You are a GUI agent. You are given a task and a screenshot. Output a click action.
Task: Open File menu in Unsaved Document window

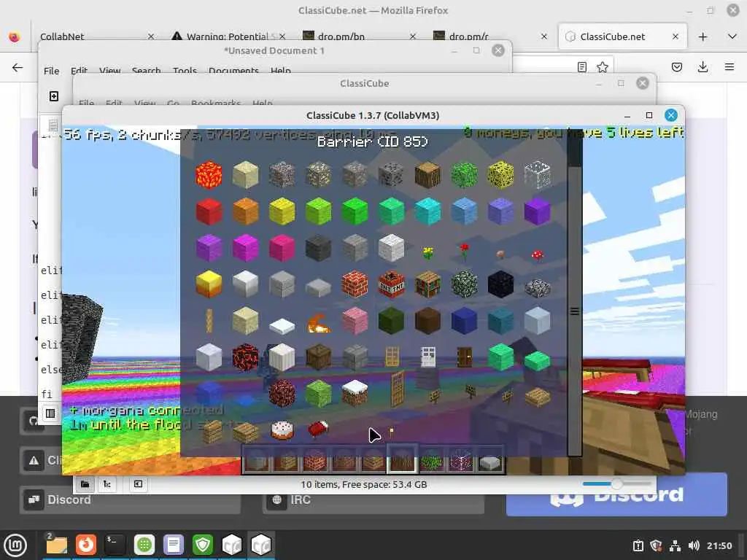pos(52,71)
